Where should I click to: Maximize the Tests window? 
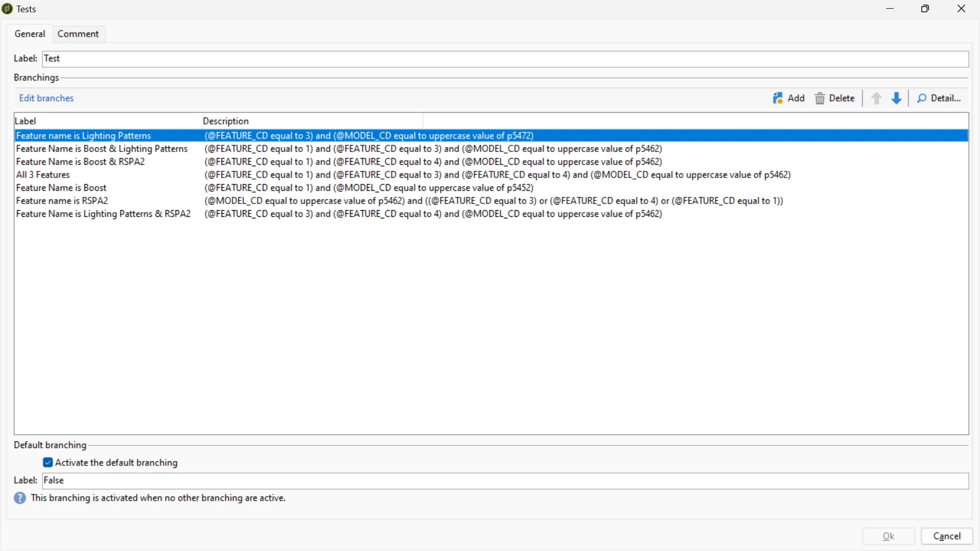pyautogui.click(x=925, y=9)
